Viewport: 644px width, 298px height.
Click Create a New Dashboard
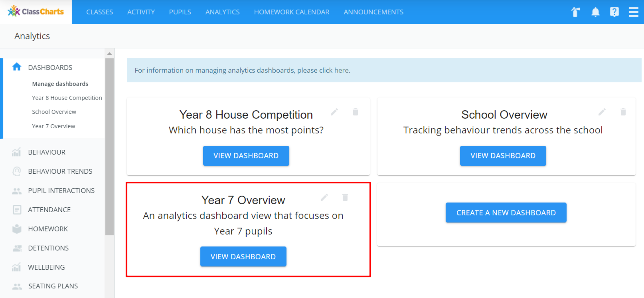click(x=506, y=213)
